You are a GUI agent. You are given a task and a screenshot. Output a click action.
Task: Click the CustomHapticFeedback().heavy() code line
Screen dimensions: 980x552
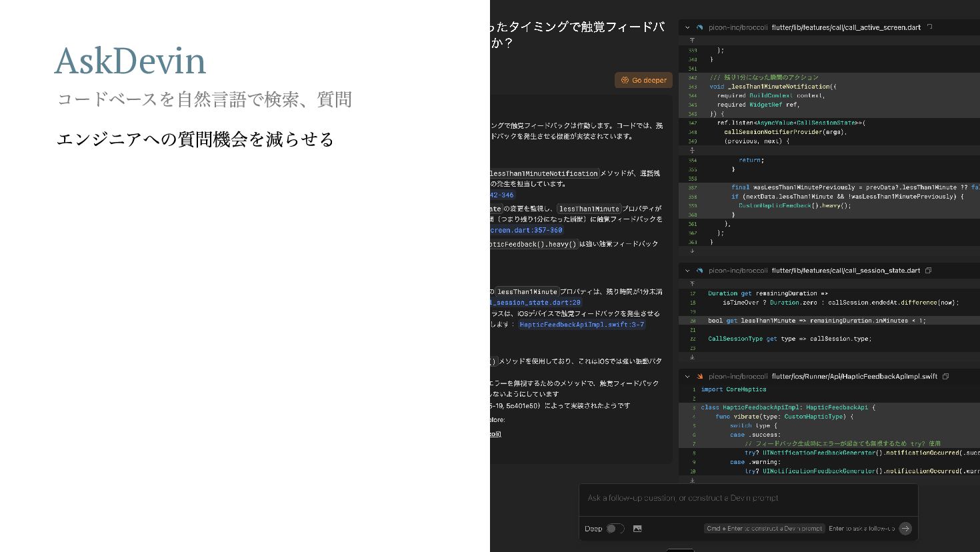click(795, 206)
